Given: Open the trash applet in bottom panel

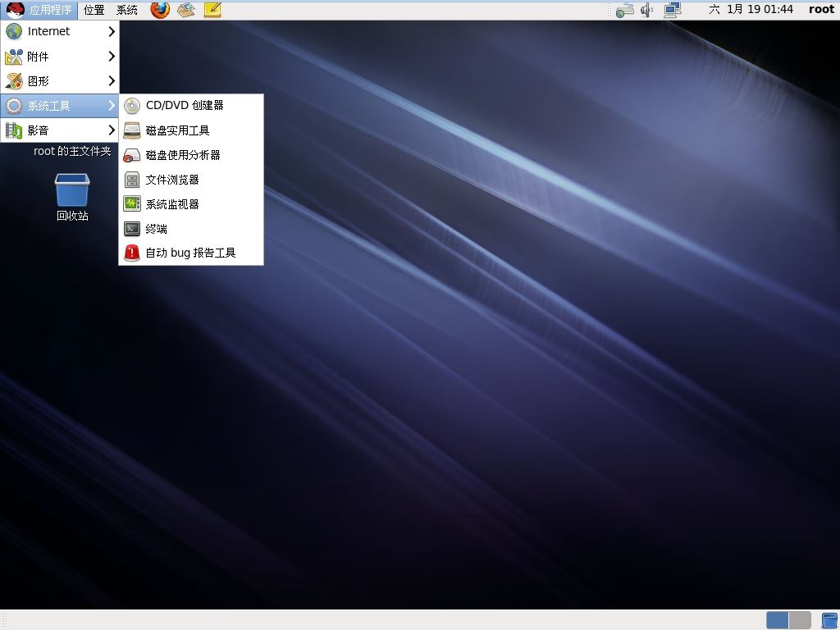Looking at the screenshot, I should tap(829, 620).
